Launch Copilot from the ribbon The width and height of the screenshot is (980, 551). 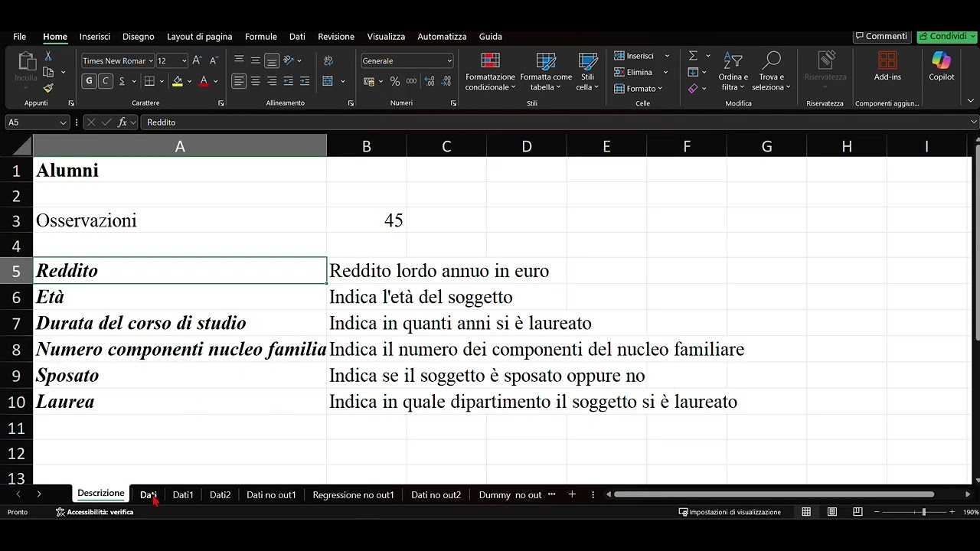coord(941,67)
